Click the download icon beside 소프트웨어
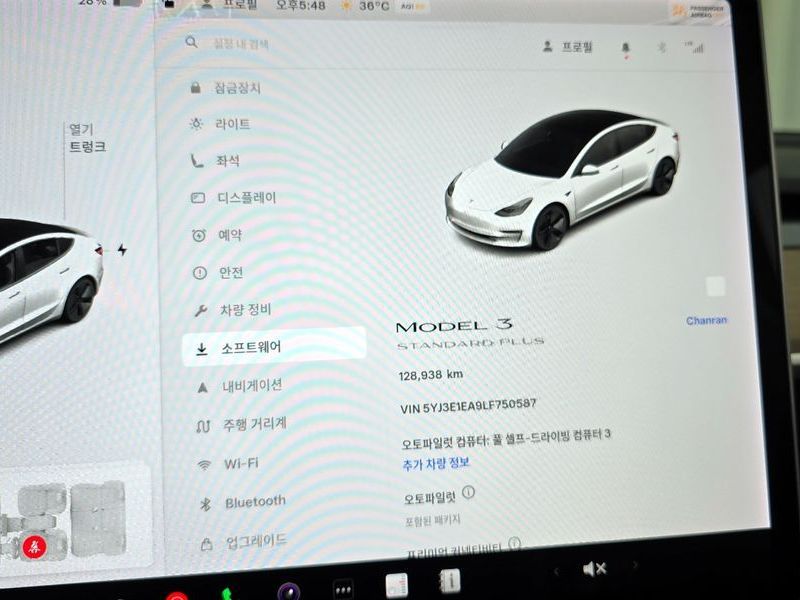The image size is (800, 600). pos(202,349)
